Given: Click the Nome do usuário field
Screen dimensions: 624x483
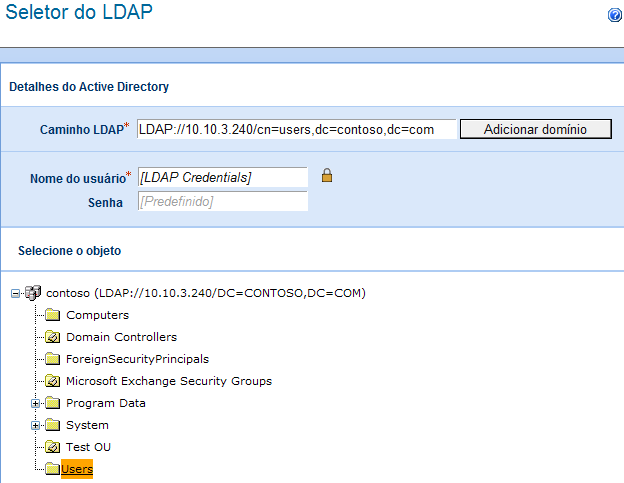Looking at the screenshot, I should tap(222, 177).
